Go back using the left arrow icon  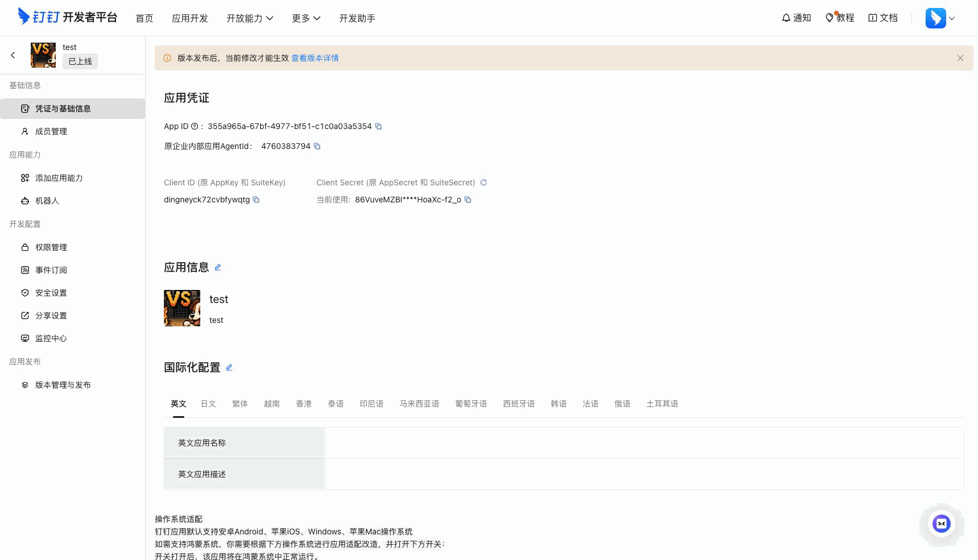pos(13,55)
